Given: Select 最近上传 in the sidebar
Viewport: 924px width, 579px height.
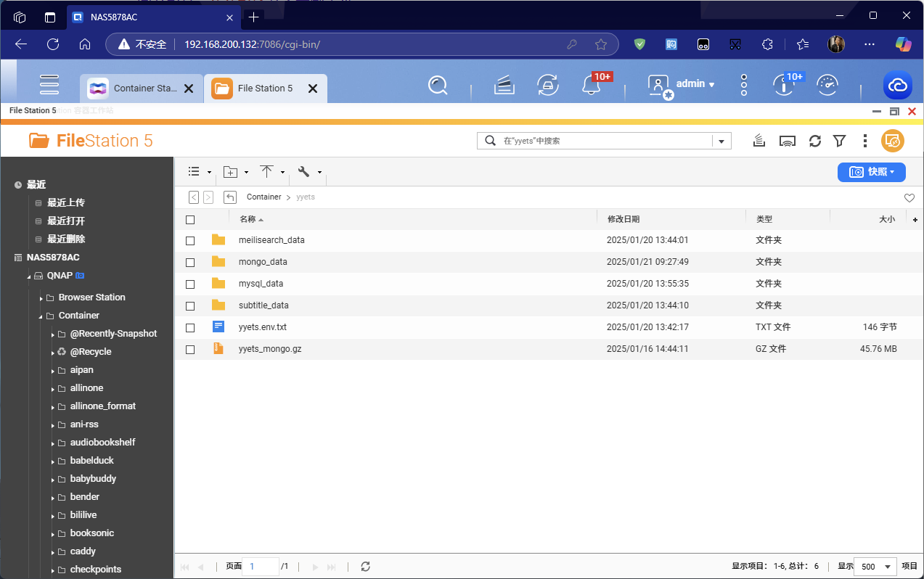Looking at the screenshot, I should coord(66,202).
